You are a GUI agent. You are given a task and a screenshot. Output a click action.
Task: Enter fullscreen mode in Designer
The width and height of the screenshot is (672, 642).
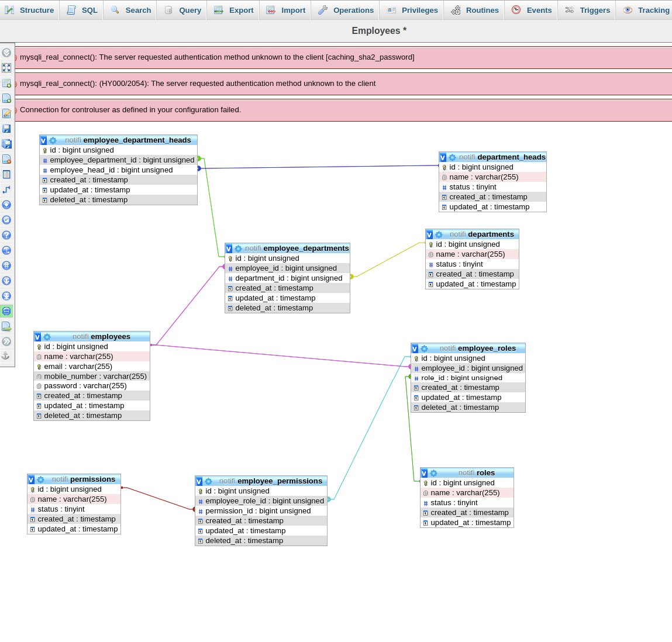pyautogui.click(x=7, y=68)
